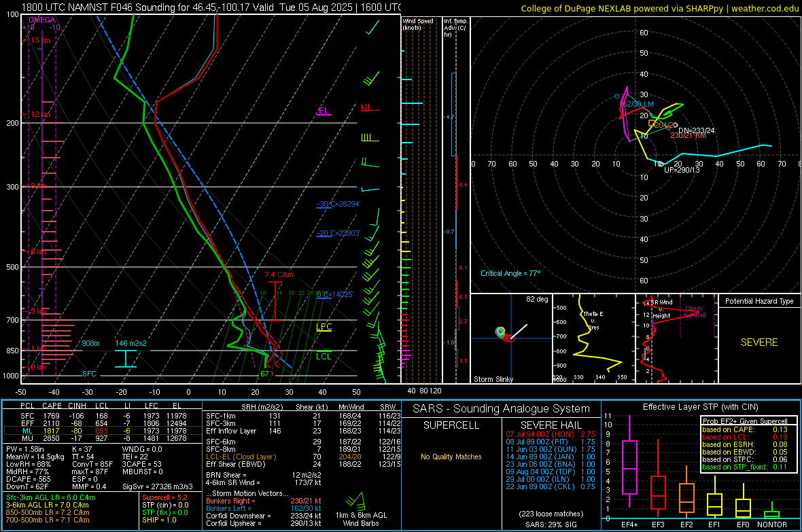Click the red Supercell = 5.2 value
This screenshot has width=802, height=532.
(164, 498)
